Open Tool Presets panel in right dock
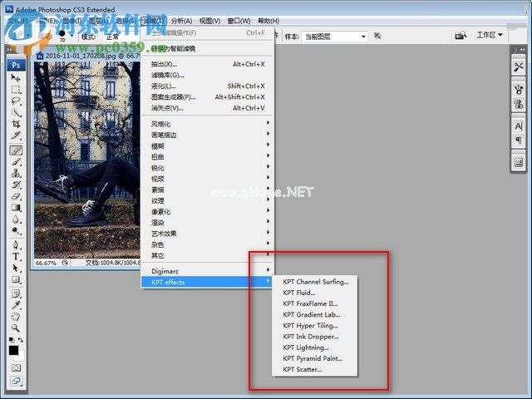This screenshot has width=532, height=399. pos(519,66)
